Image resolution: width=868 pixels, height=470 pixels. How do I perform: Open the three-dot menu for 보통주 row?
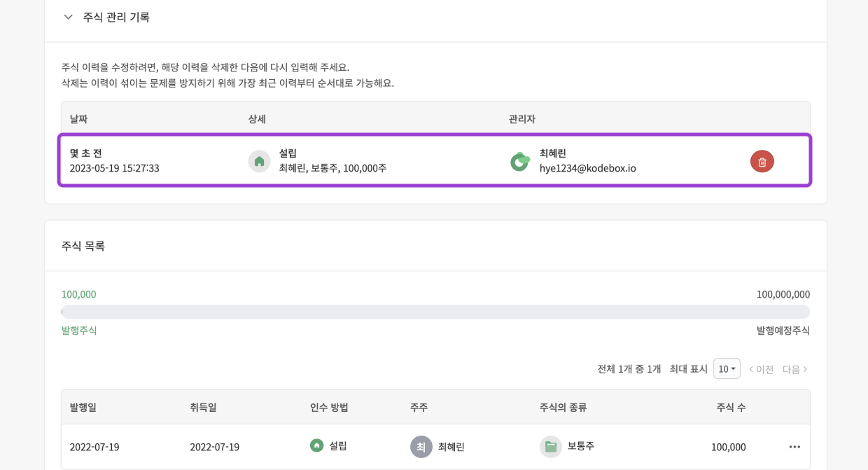click(x=794, y=447)
